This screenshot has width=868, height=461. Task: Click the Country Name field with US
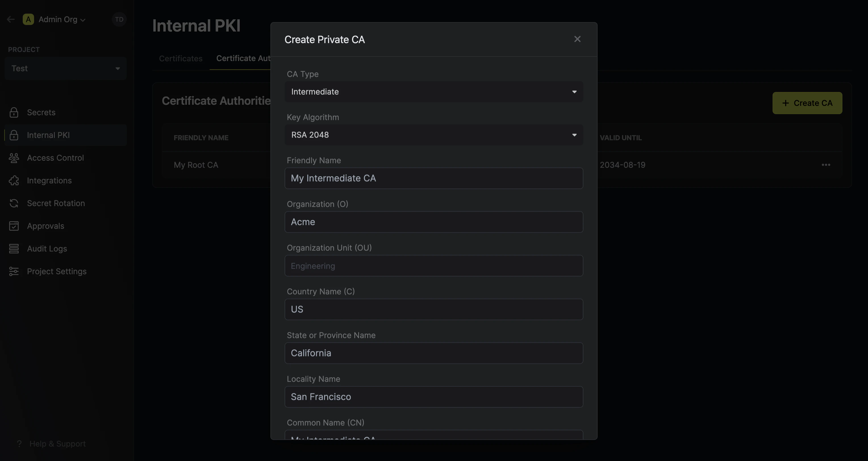tap(434, 309)
